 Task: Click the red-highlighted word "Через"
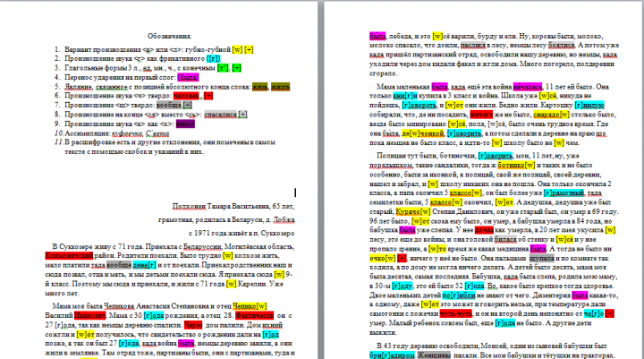click(193, 325)
